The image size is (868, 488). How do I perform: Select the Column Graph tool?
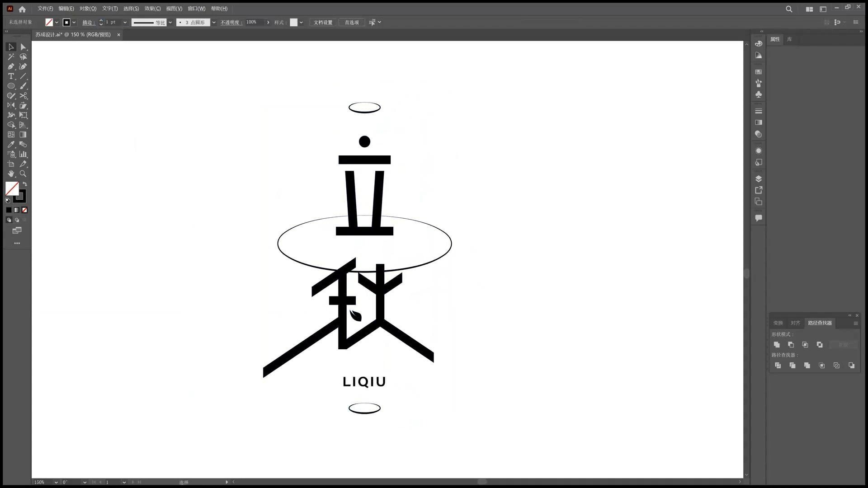tap(23, 154)
